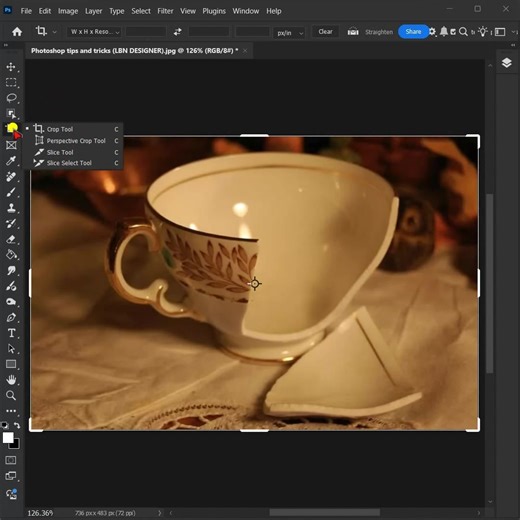This screenshot has height=520, width=520.
Task: Click the Straighten text button
Action: click(x=379, y=32)
